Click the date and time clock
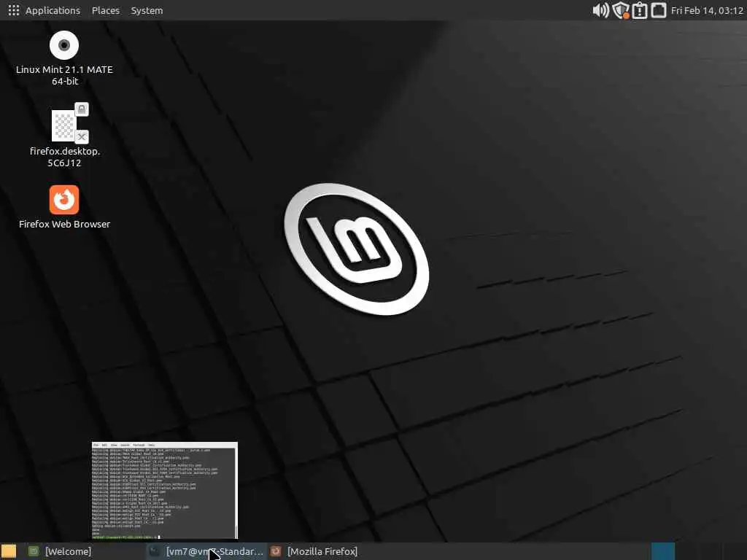Screen dimensions: 747x560 [x=707, y=10]
